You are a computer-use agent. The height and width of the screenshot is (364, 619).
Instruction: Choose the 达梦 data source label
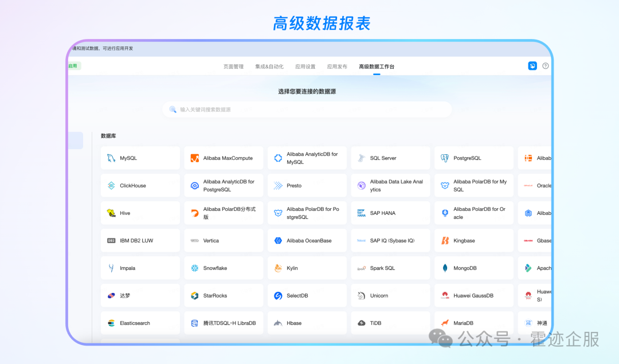[x=125, y=296]
